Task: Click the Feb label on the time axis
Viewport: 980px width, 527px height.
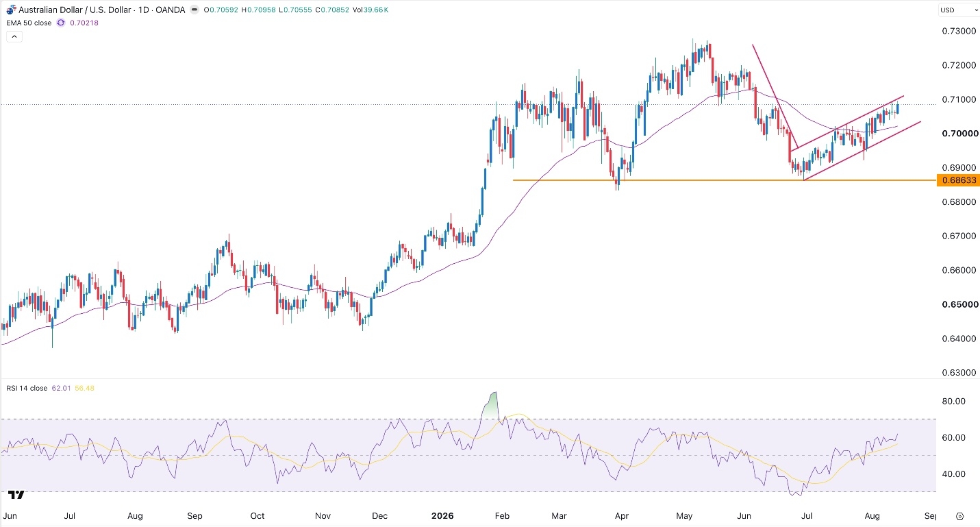Action: [x=501, y=515]
